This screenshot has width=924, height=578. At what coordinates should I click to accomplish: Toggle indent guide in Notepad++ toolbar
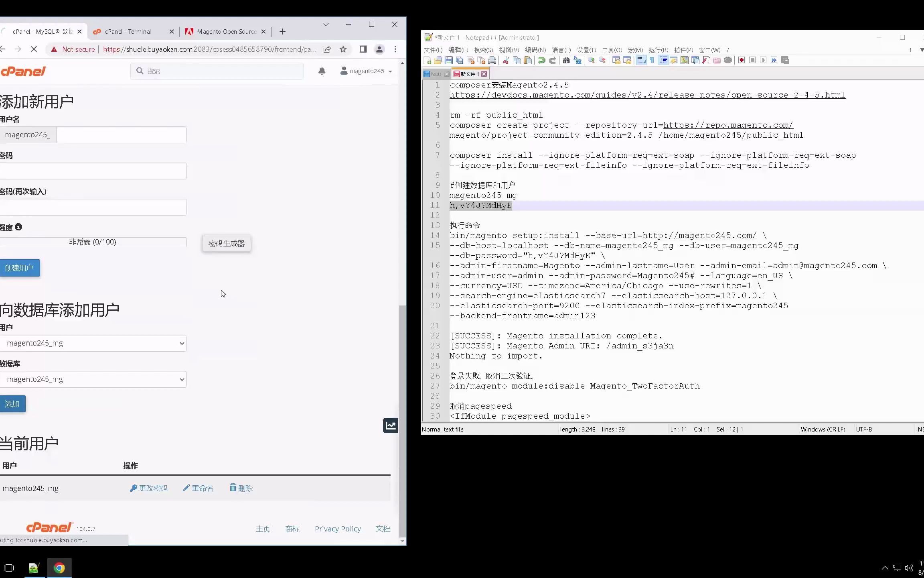tap(663, 60)
